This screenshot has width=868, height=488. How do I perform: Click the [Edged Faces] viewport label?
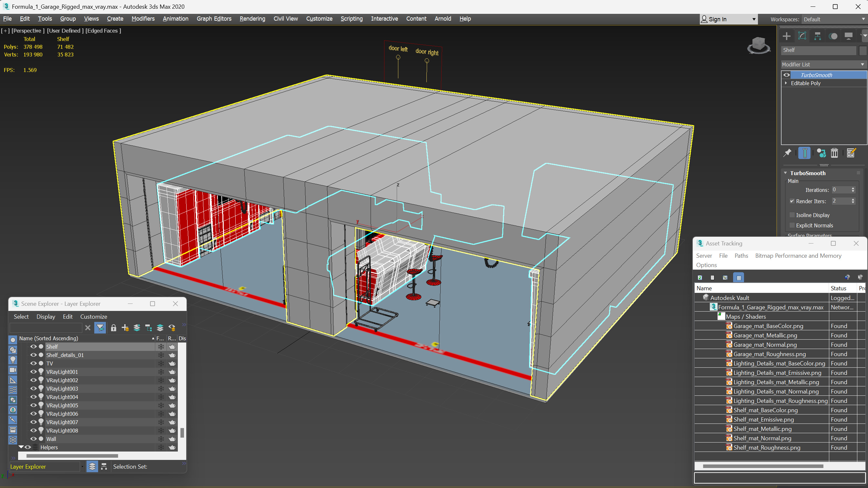pyautogui.click(x=103, y=31)
